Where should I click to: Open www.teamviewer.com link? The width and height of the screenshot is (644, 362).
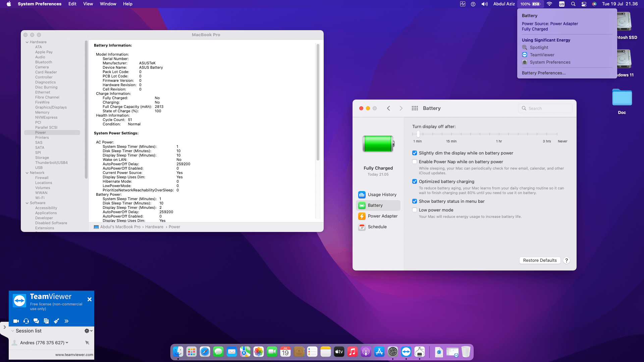(74, 355)
